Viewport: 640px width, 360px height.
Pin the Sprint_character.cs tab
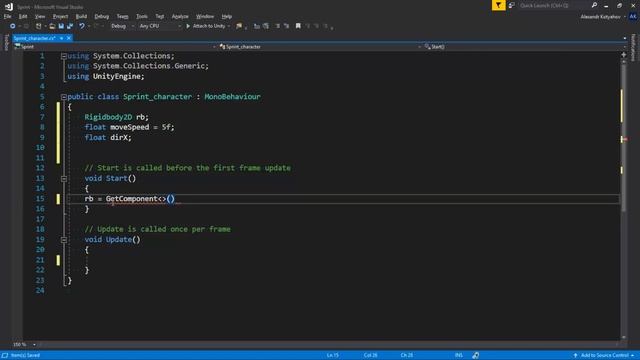62,38
